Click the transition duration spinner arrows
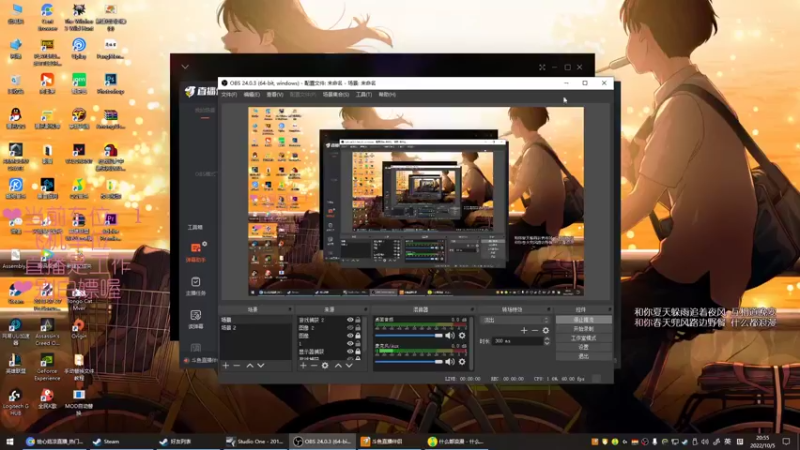This screenshot has width=800, height=450. (x=547, y=341)
